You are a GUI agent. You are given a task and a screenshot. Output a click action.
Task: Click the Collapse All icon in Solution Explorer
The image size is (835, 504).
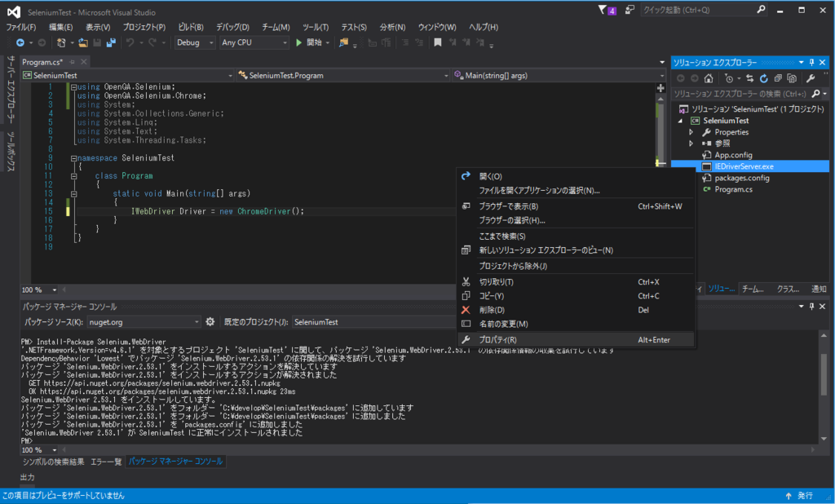[778, 78]
